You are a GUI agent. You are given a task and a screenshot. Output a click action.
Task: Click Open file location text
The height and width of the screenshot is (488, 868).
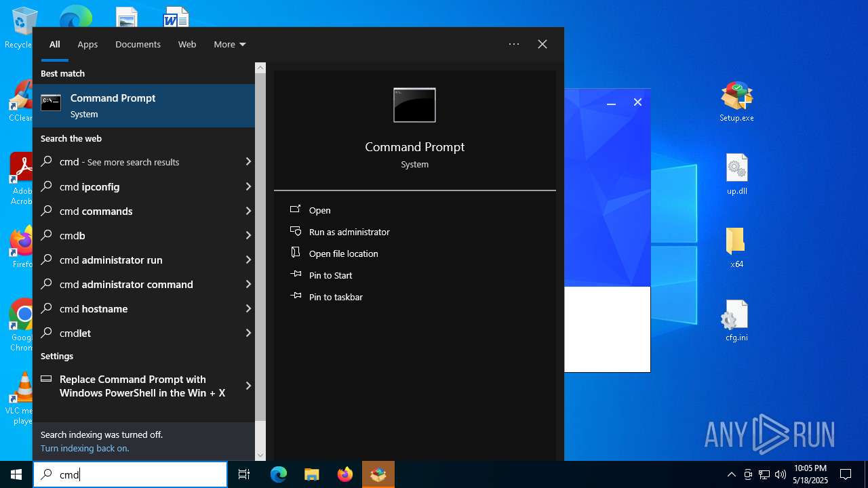344,253
